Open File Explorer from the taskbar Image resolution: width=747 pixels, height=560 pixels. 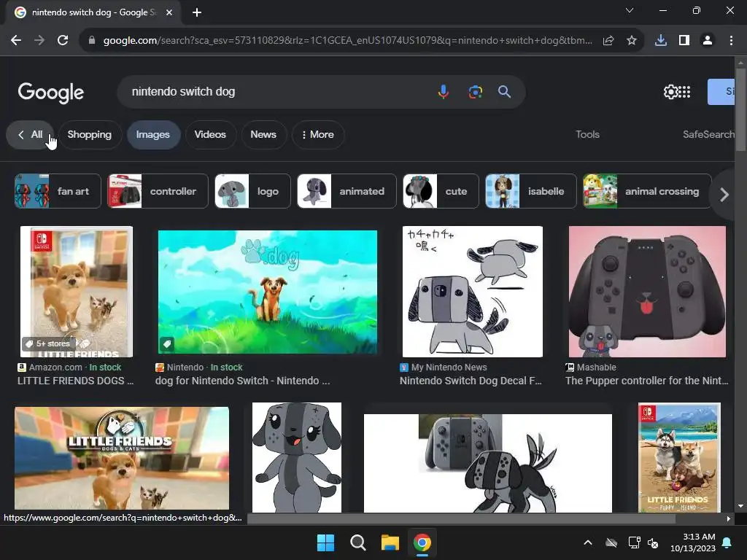390,542
